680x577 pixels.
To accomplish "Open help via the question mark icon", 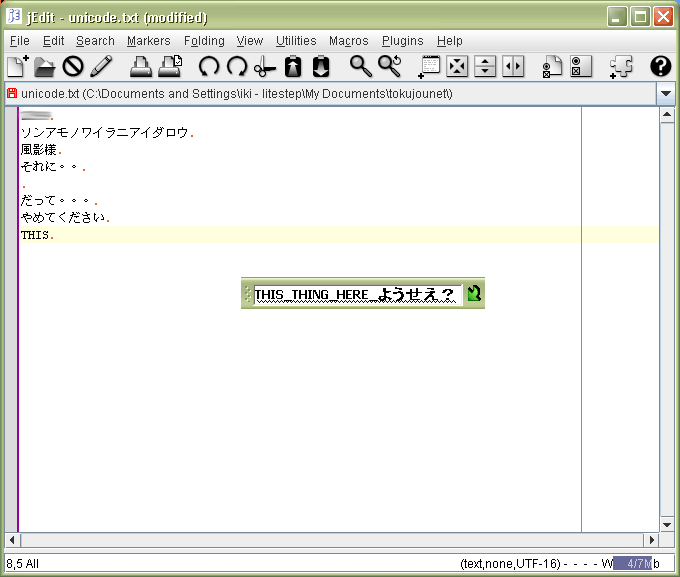I will coord(660,67).
